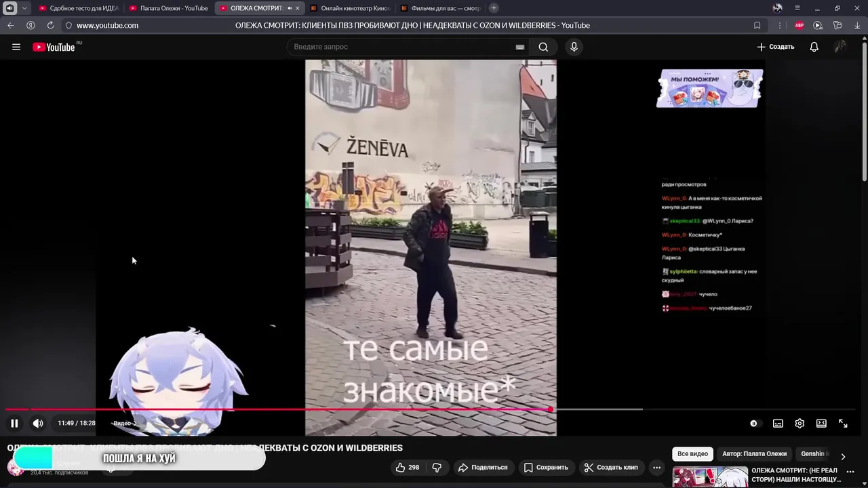Open the account avatar menu

[841, 47]
